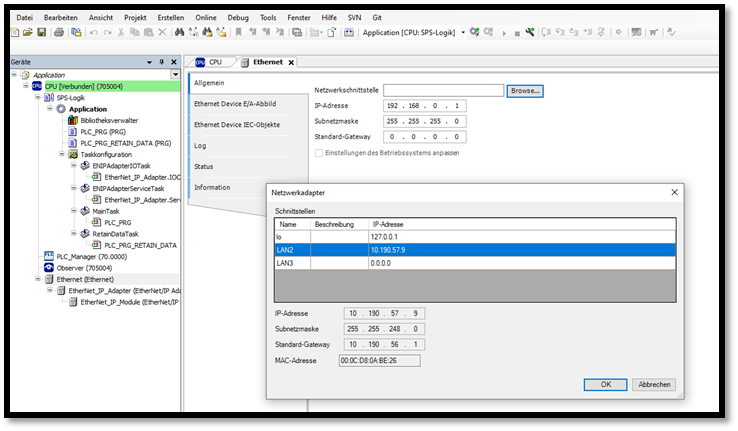Viewport: 738px width, 431px height.
Task: Click the Save project toolbar icon
Action: [41, 33]
